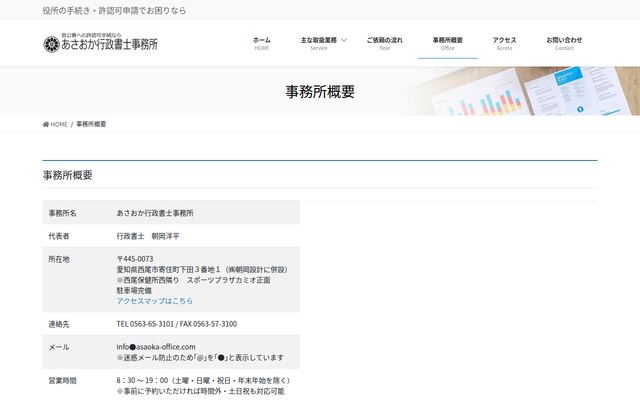Open the アクセス Access menu item
The height and width of the screenshot is (400, 640).
(504, 43)
